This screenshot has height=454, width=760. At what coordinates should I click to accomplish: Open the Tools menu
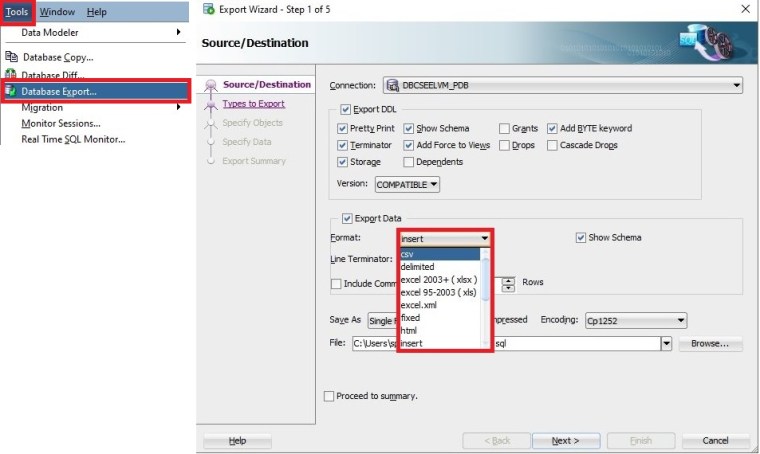point(16,12)
